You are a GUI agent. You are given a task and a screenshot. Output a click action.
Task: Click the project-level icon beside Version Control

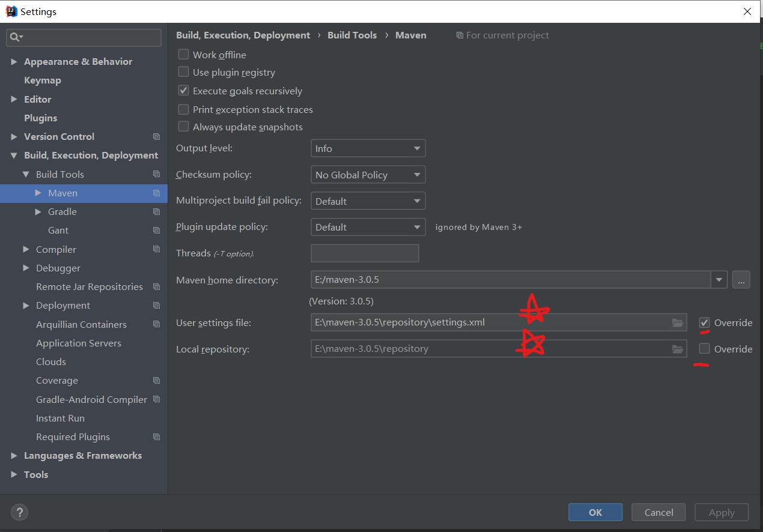coord(156,137)
